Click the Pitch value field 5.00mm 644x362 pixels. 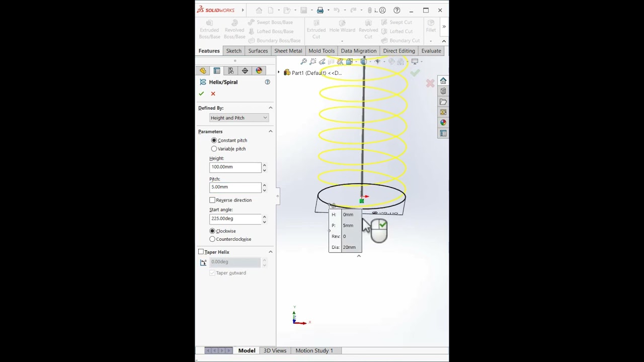pos(235,187)
